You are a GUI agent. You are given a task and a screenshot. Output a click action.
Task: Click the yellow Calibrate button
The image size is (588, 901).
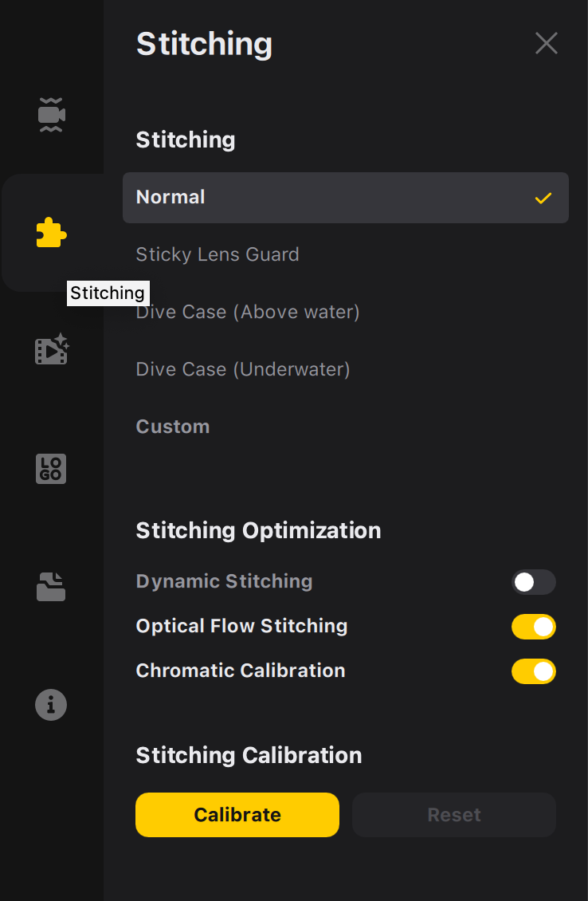[x=237, y=815]
